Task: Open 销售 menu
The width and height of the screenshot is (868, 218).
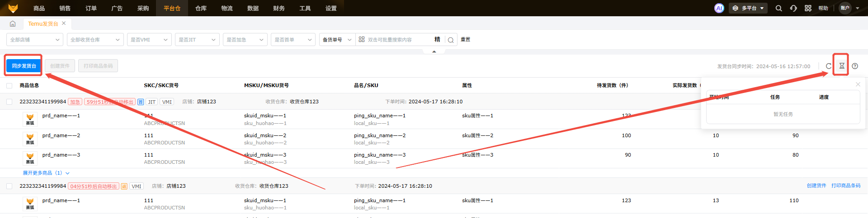Action: pos(65,8)
